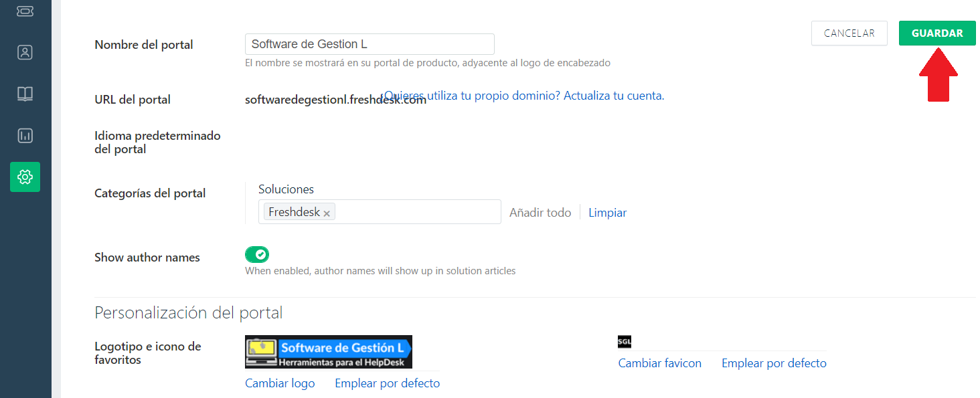This screenshot has height=398, width=980.
Task: Click Emplear por defecto under logo
Action: click(x=388, y=383)
